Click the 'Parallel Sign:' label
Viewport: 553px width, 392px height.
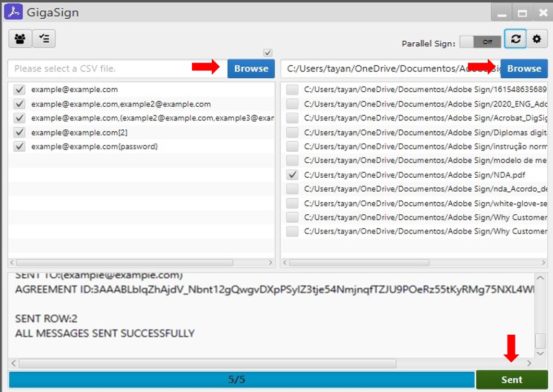[x=428, y=43]
